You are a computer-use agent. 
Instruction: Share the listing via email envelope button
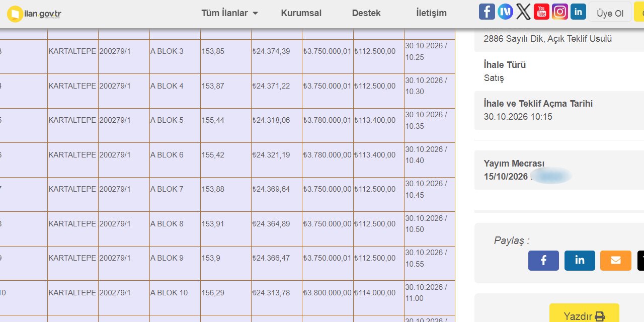pyautogui.click(x=616, y=261)
